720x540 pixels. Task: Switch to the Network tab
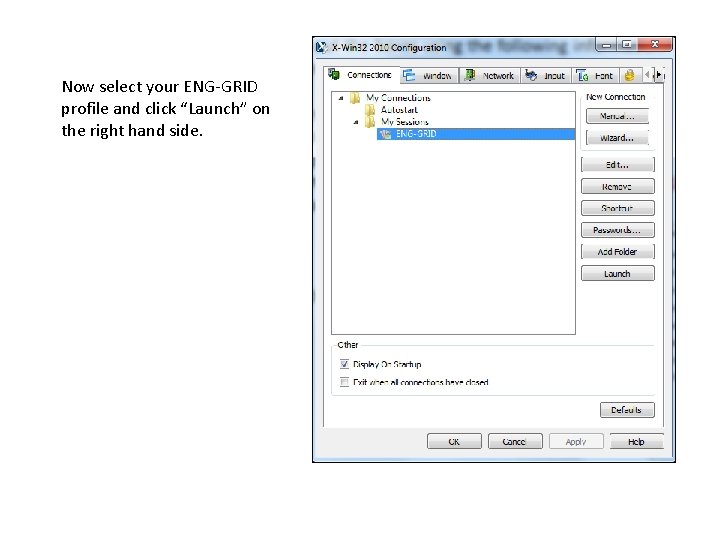point(489,76)
